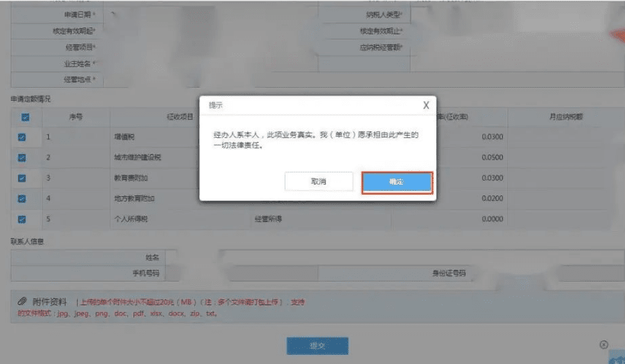
Task: Click the 姓名 input field in 联系人信息
Action: (395, 258)
